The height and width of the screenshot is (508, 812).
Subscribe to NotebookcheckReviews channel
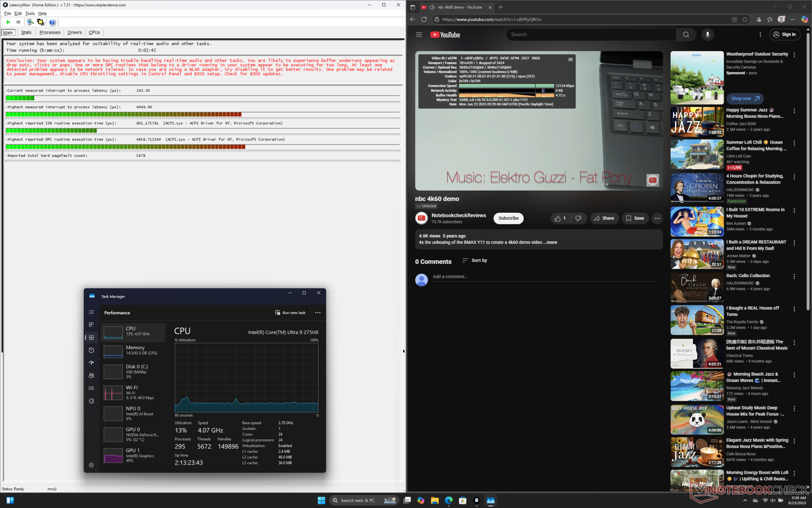[x=508, y=218]
